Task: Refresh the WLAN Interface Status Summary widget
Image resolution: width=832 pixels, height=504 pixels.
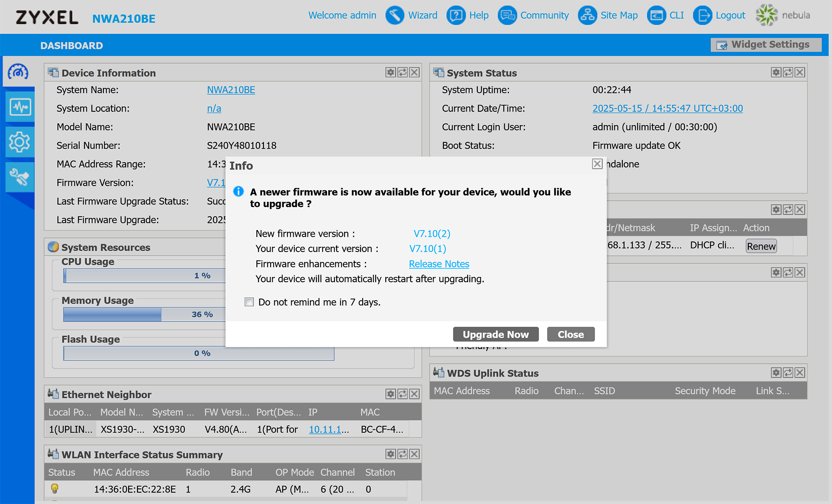Action: click(403, 454)
